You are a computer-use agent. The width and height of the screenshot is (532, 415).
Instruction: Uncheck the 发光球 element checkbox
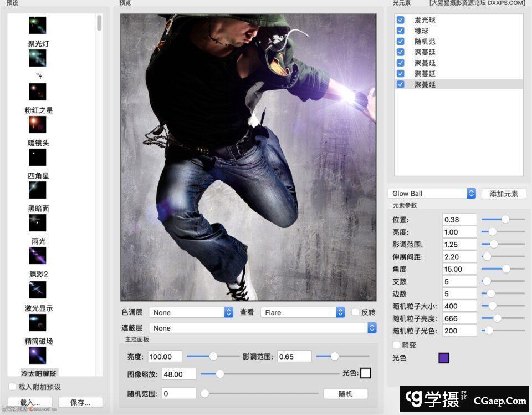pos(401,20)
